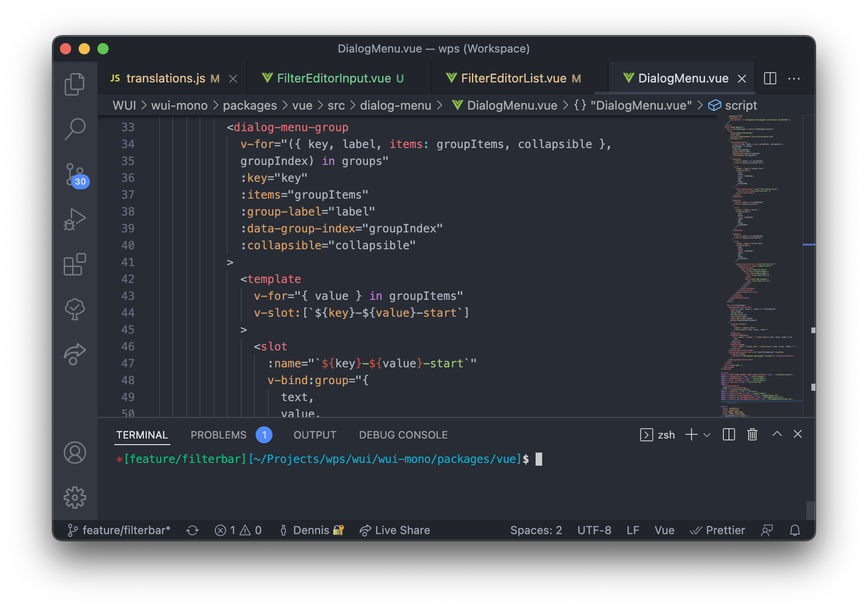Select the zsh terminal shell entry
This screenshot has height=610, width=868.
[657, 435]
